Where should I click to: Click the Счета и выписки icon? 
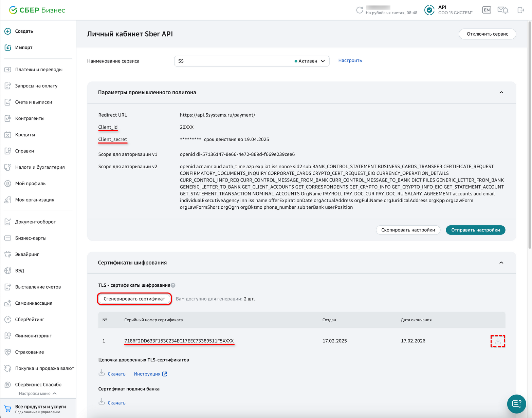coord(8,102)
